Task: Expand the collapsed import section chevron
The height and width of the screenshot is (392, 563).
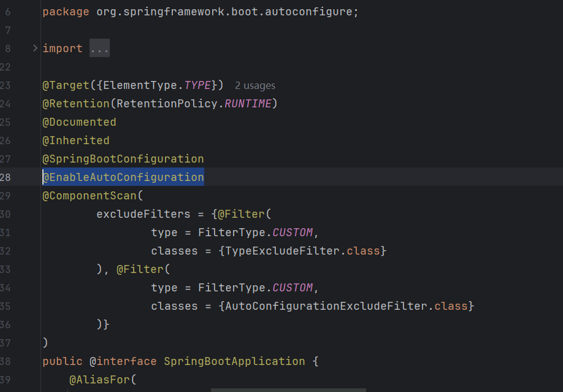Action: (x=35, y=48)
